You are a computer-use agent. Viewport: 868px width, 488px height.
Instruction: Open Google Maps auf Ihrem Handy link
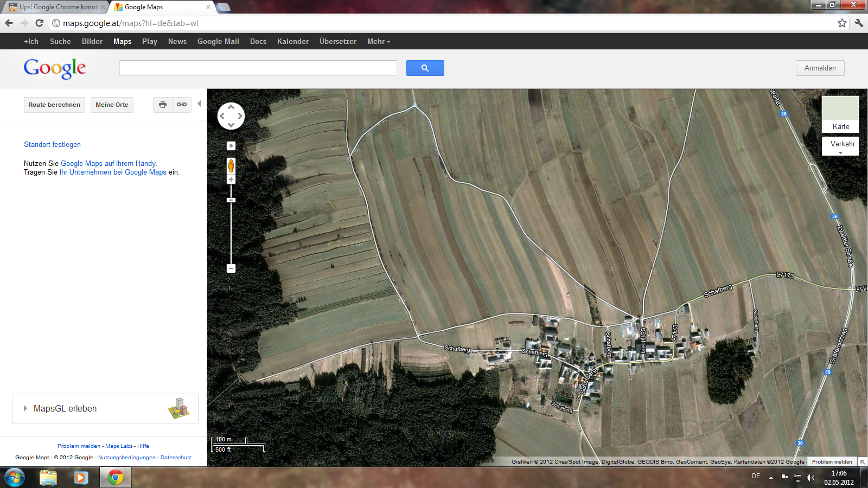pos(108,163)
